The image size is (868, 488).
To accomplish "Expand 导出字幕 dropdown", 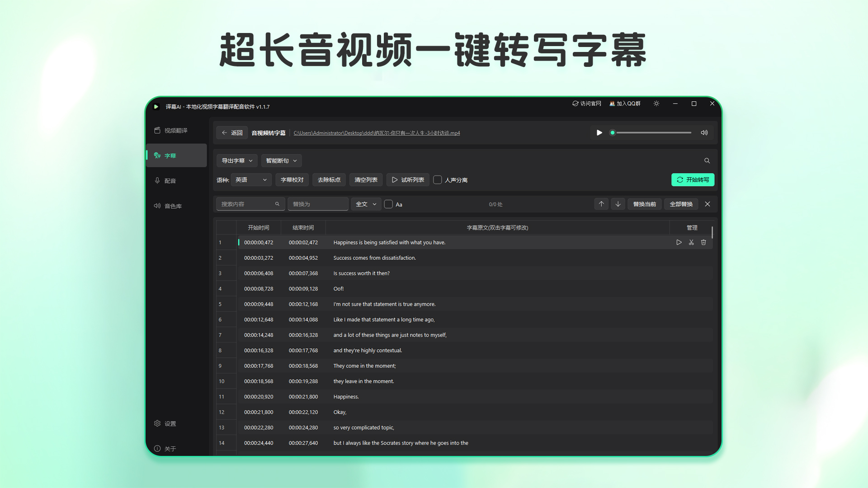I will point(237,161).
